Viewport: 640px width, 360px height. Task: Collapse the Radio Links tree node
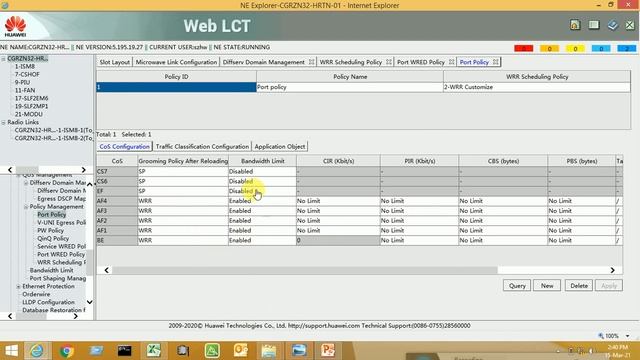3,122
